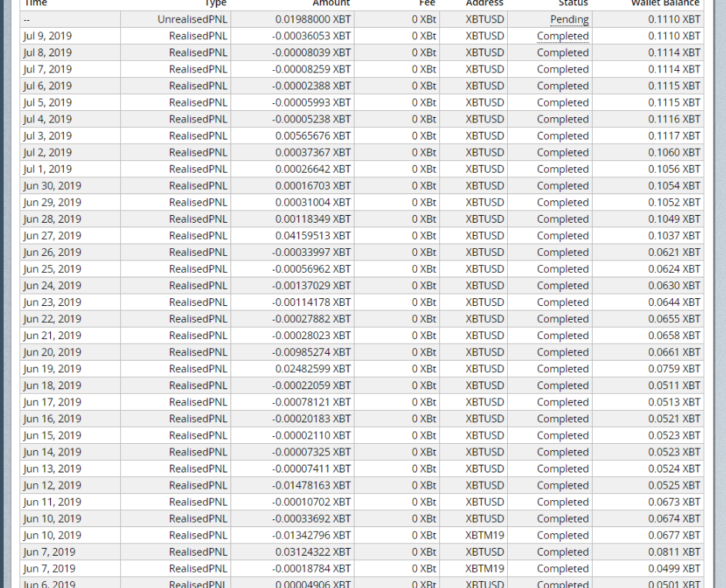Image resolution: width=726 pixels, height=588 pixels.
Task: Click the Completed status for Jul 9, 2019
Action: point(563,36)
